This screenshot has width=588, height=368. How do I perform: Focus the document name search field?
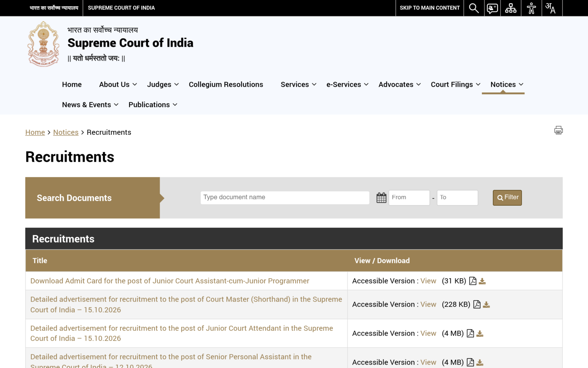[x=285, y=198]
